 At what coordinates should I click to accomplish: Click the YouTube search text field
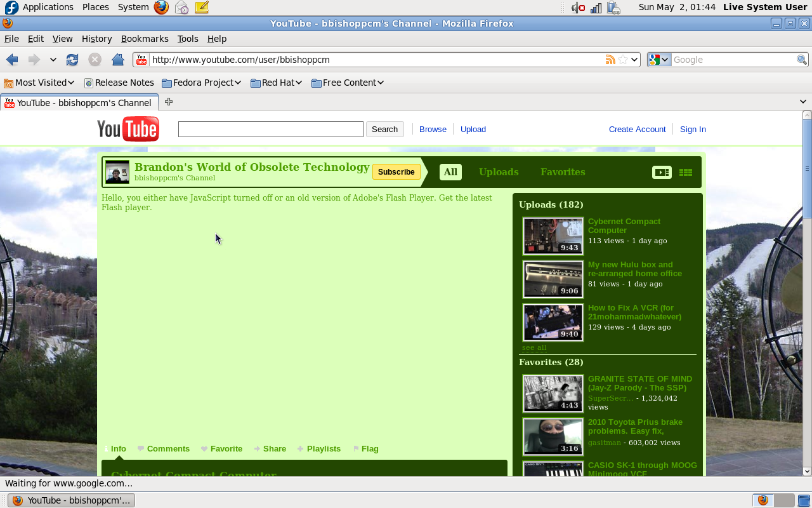271,129
